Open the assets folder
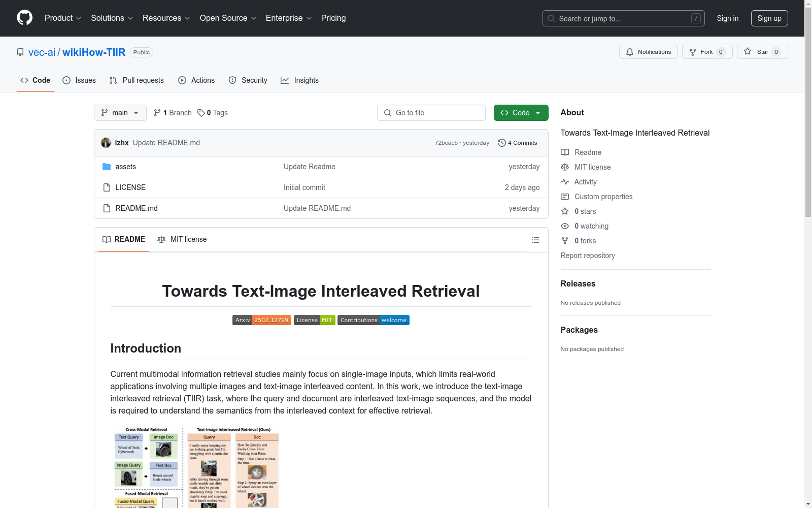The width and height of the screenshot is (812, 508). coord(125,167)
